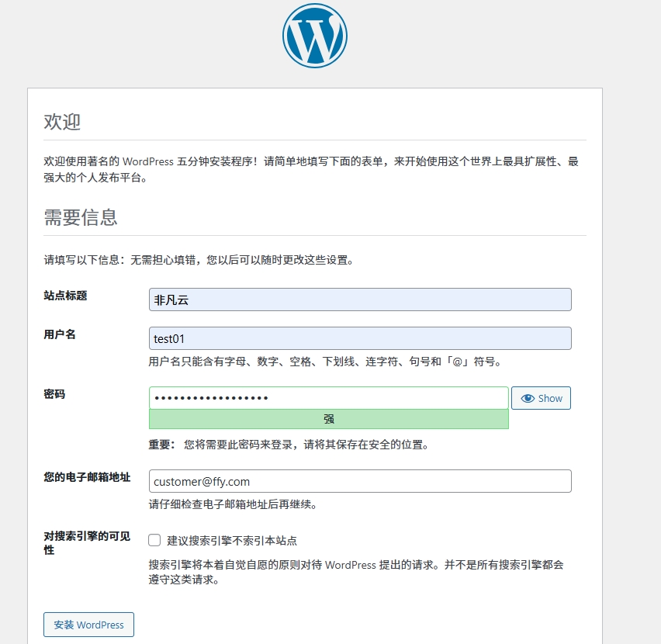This screenshot has height=644, width=661.
Task: Click the 用户名 field containing test01
Action: tap(360, 338)
